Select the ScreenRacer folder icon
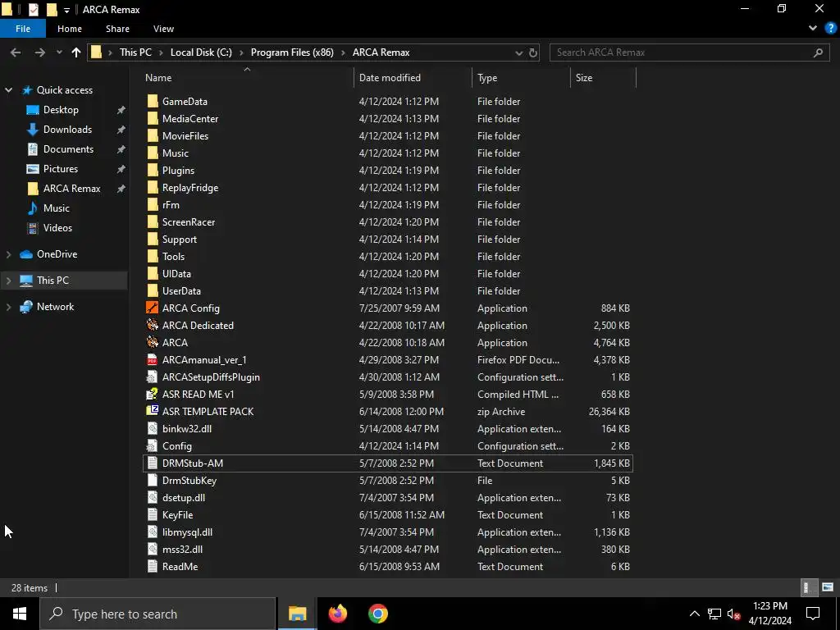The width and height of the screenshot is (840, 630). 153,221
